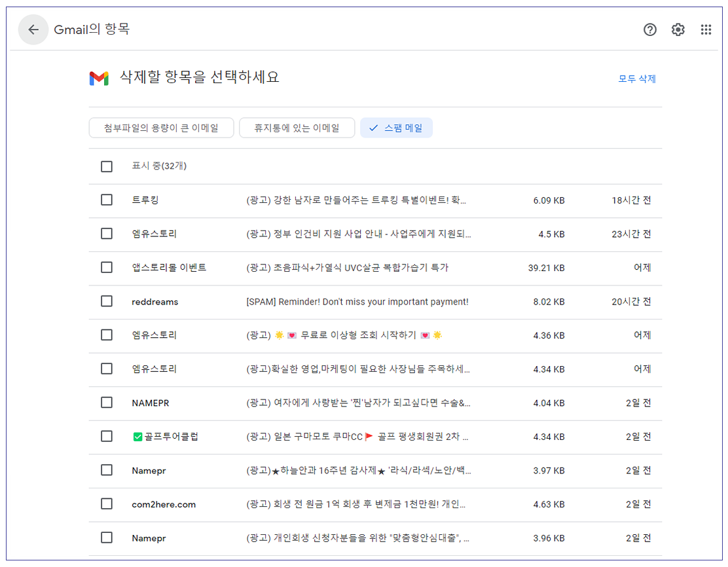Image resolution: width=728 pixels, height=567 pixels.
Task: Open the settings gear icon
Action: click(678, 29)
